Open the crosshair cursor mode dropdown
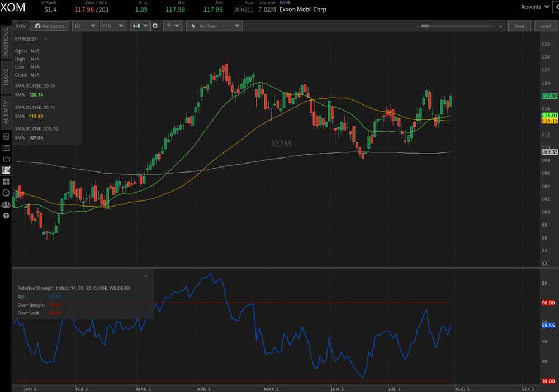 pyautogui.click(x=173, y=26)
